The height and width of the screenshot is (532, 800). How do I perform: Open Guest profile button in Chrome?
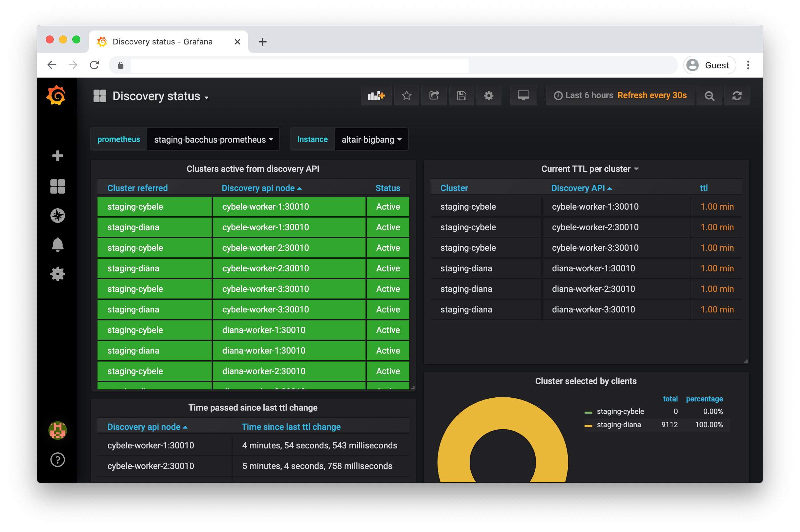(709, 65)
